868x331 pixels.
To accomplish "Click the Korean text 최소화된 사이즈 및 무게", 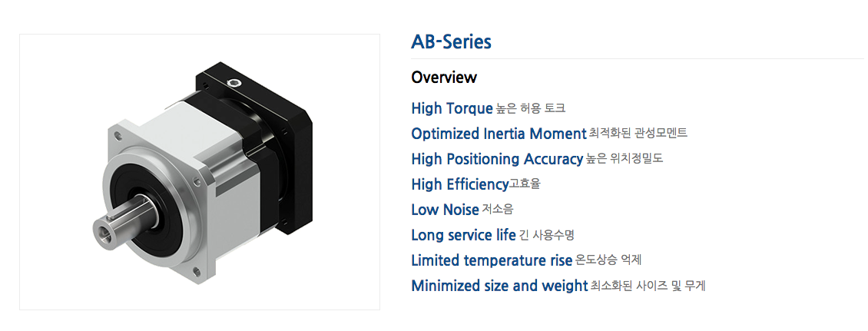I will tap(648, 286).
